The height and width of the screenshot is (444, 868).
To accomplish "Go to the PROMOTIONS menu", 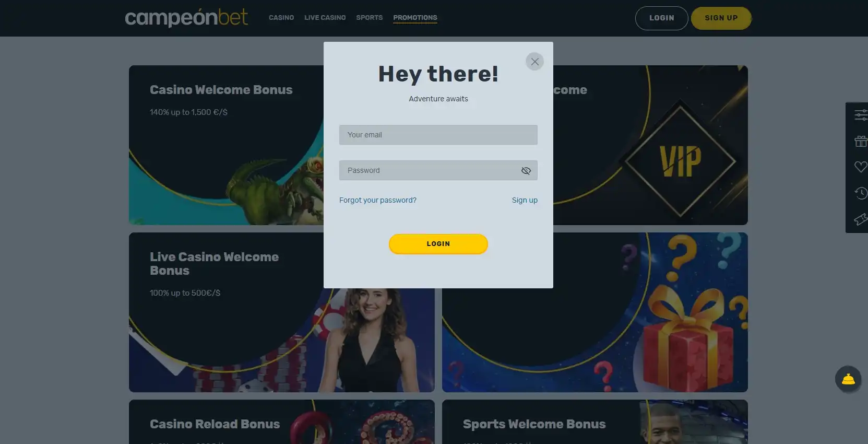I will (x=415, y=18).
